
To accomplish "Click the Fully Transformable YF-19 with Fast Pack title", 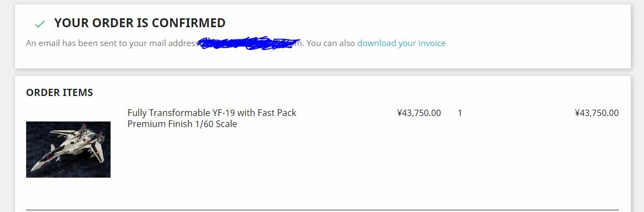I will [212, 113].
